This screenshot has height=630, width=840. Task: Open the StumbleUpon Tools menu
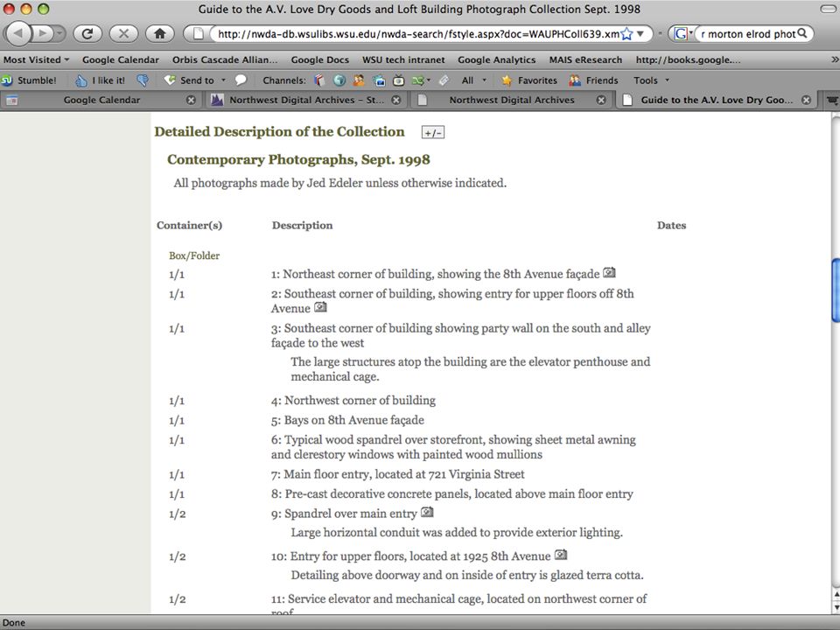click(651, 80)
